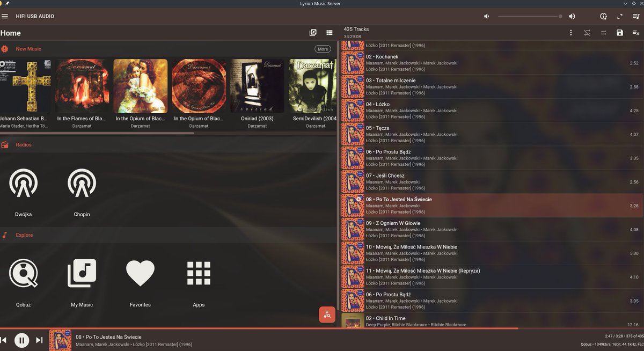644x351 pixels.
Task: Click the New Music horizontal scrollbar
Action: click(97, 133)
